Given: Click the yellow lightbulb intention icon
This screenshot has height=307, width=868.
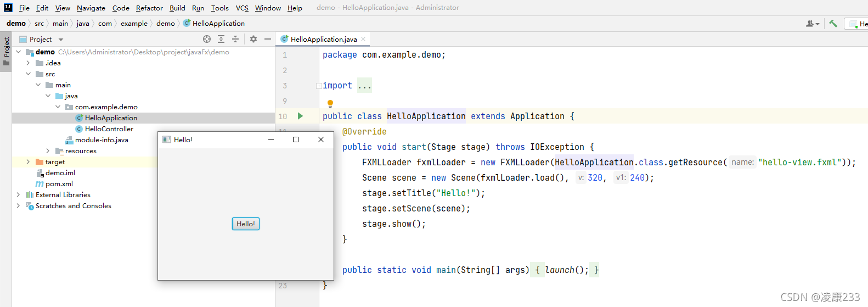Looking at the screenshot, I should click(330, 103).
